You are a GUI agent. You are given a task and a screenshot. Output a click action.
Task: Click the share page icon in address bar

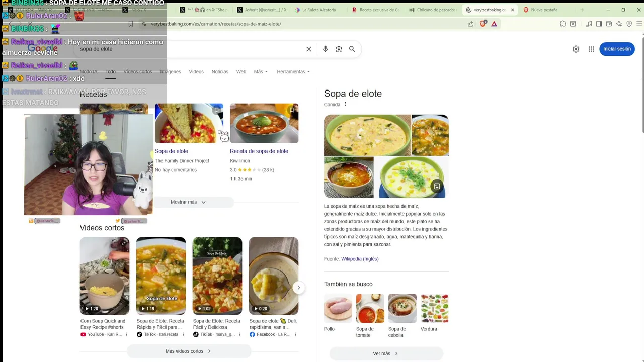470,24
